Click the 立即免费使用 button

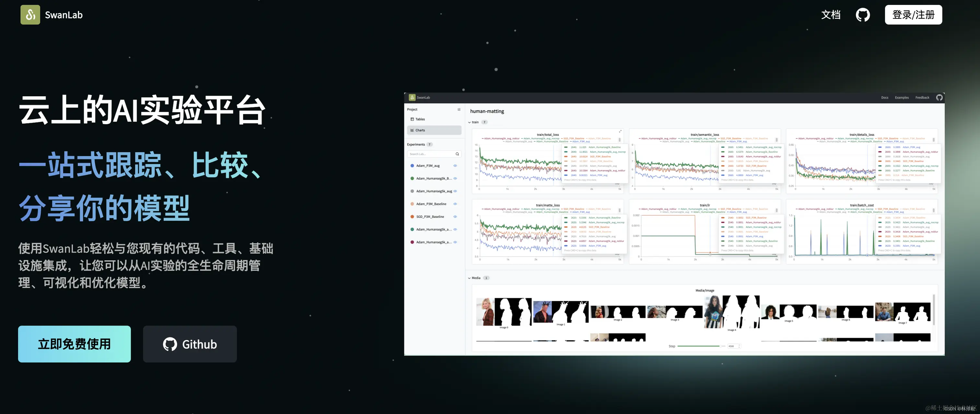click(x=74, y=344)
